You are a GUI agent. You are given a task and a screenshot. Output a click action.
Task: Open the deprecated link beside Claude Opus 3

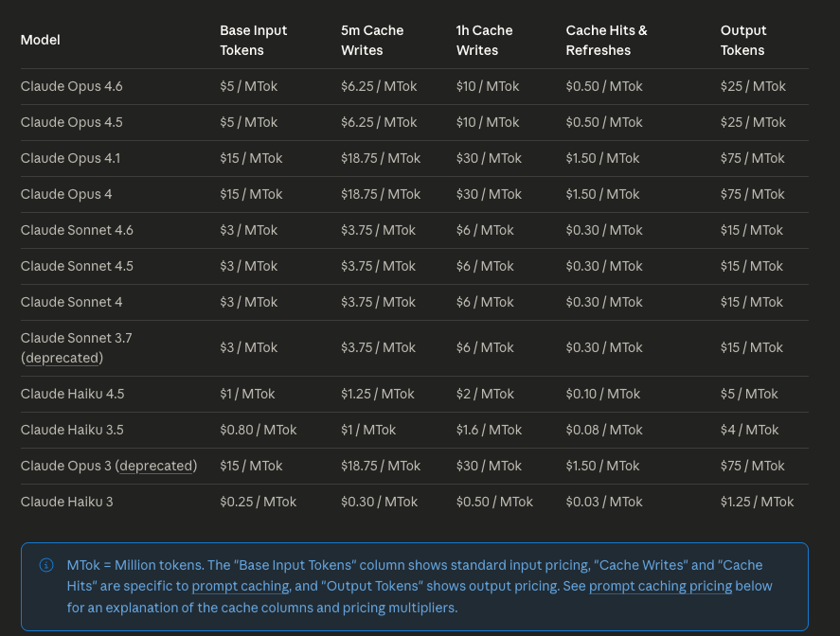pyautogui.click(x=156, y=466)
